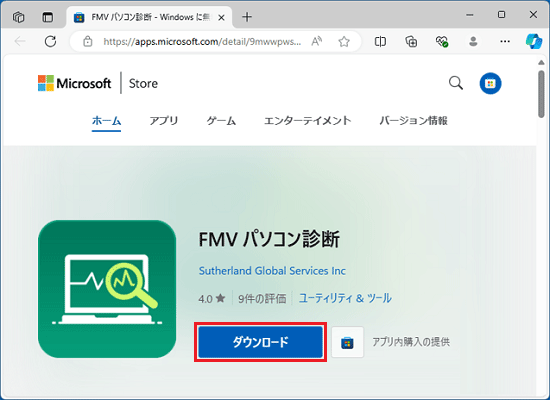Add this page to favorites

click(344, 41)
